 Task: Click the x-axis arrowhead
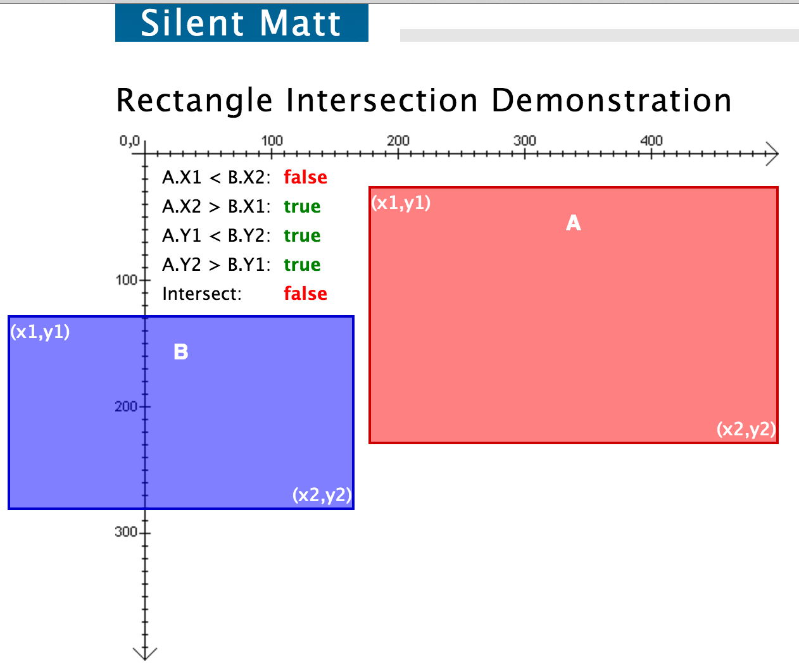click(x=771, y=153)
